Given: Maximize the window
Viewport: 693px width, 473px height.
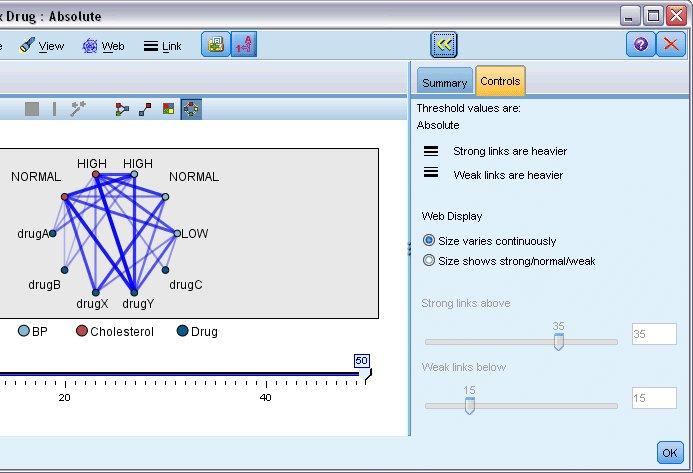Looking at the screenshot, I should pyautogui.click(x=653, y=16).
